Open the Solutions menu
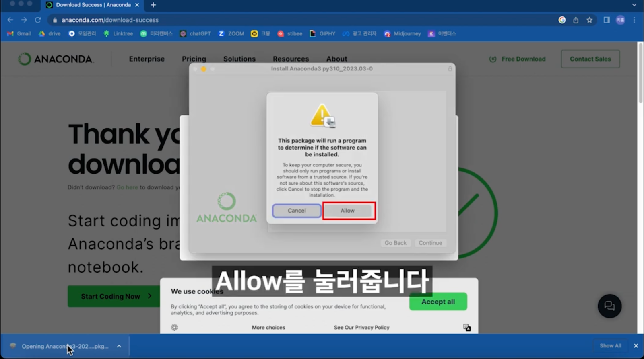This screenshot has height=359, width=644. (239, 59)
